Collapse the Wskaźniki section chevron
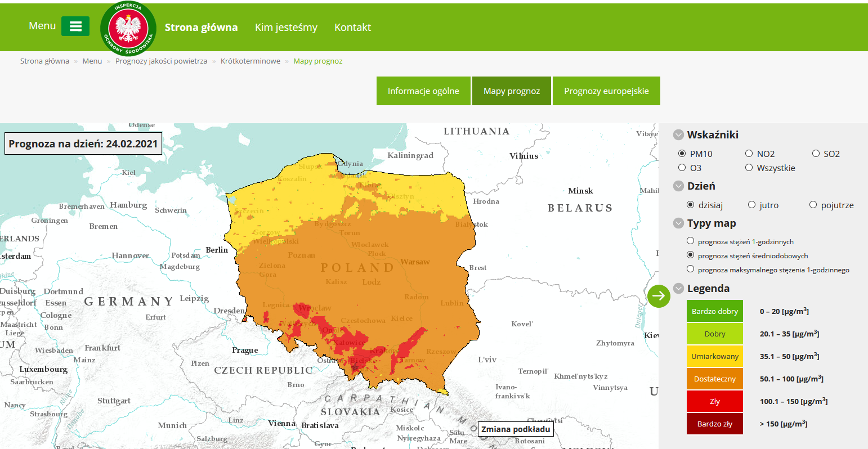 (678, 135)
